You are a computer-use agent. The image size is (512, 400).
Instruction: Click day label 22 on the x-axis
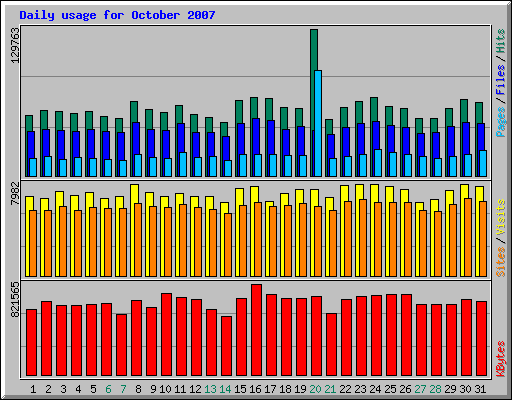(x=345, y=389)
